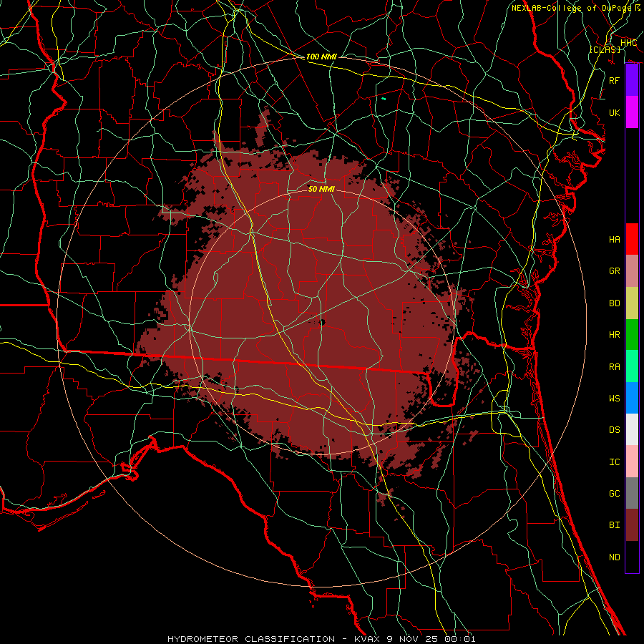Click the BI dark red legend swatch
The image size is (644, 644).
pyautogui.click(x=632, y=525)
